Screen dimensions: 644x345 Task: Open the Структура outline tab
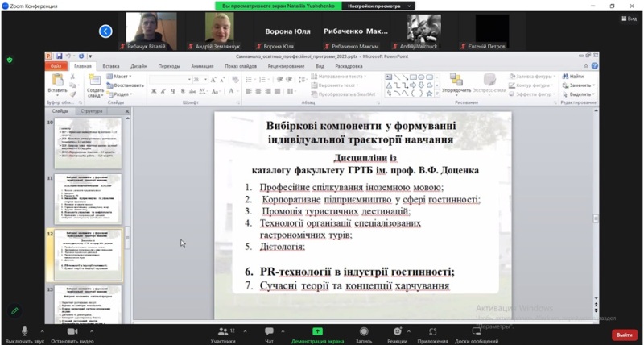92,111
